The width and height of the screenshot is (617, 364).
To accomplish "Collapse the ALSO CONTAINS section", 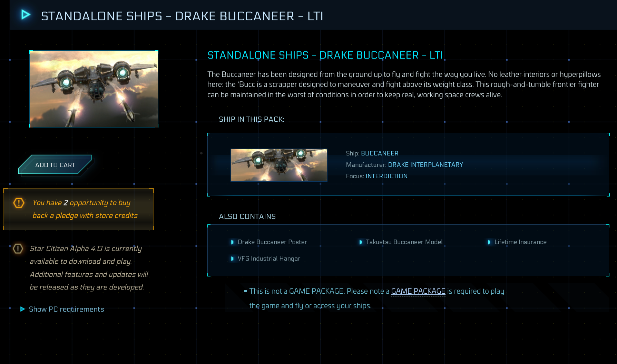I will (247, 216).
